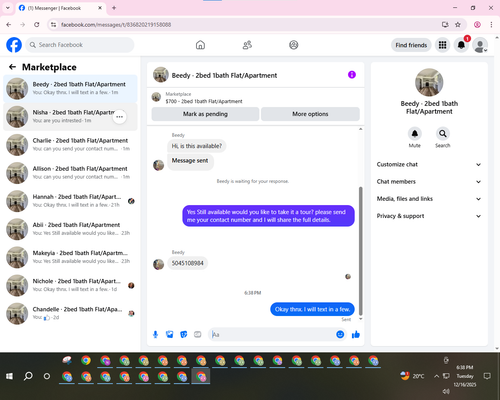This screenshot has width=500, height=400.
Task: Open the emoji picker
Action: [x=340, y=334]
